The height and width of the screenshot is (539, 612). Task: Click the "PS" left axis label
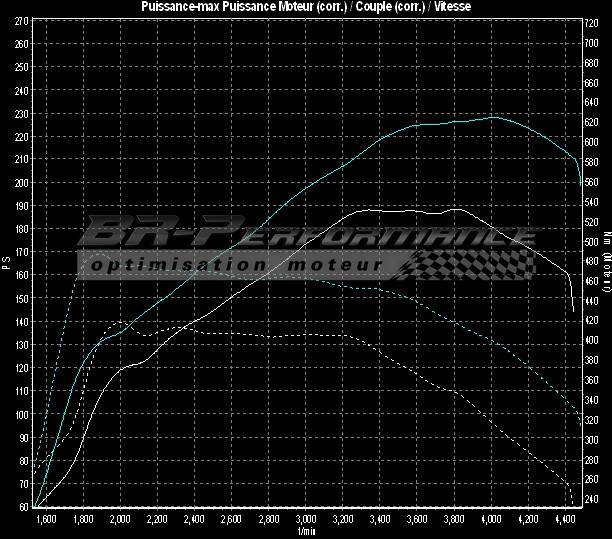(x=7, y=262)
